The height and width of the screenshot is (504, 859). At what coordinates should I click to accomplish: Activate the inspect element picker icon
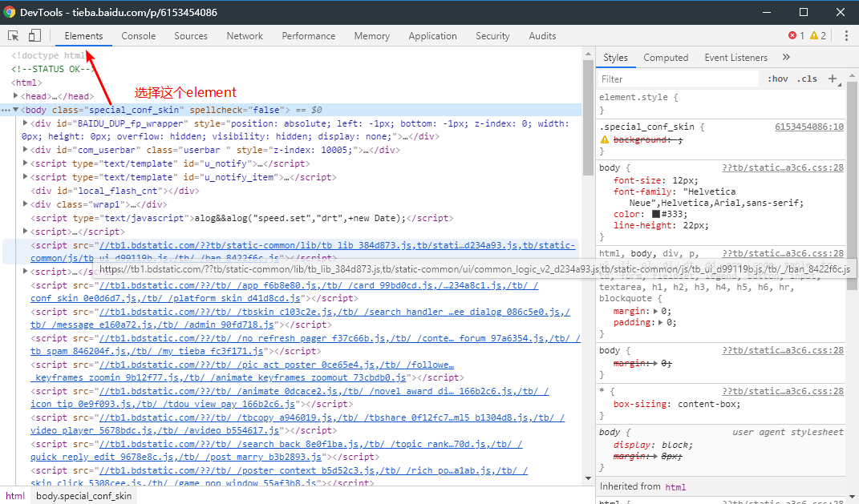[13, 35]
